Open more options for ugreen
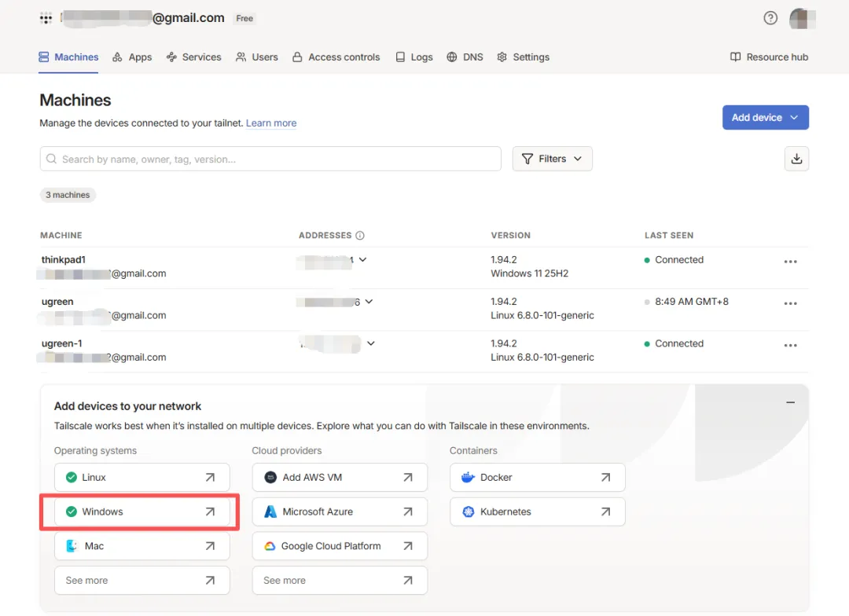The width and height of the screenshot is (849, 616). (790, 303)
